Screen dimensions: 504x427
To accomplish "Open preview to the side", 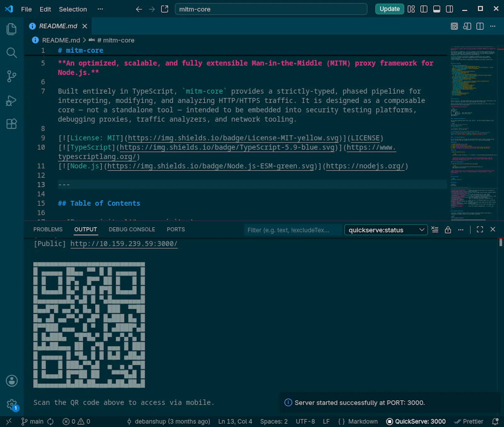I will click(467, 26).
